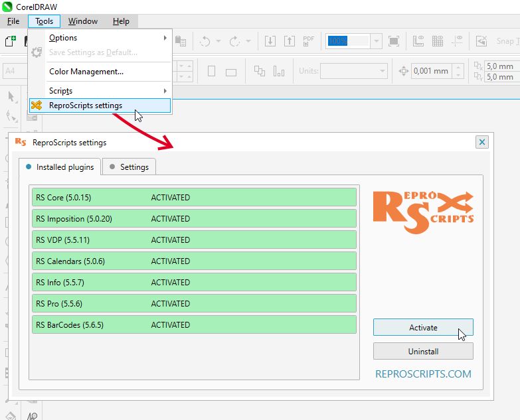The image size is (520, 420).
Task: Select the RS VDP (5.5.11) row
Action: (194, 240)
